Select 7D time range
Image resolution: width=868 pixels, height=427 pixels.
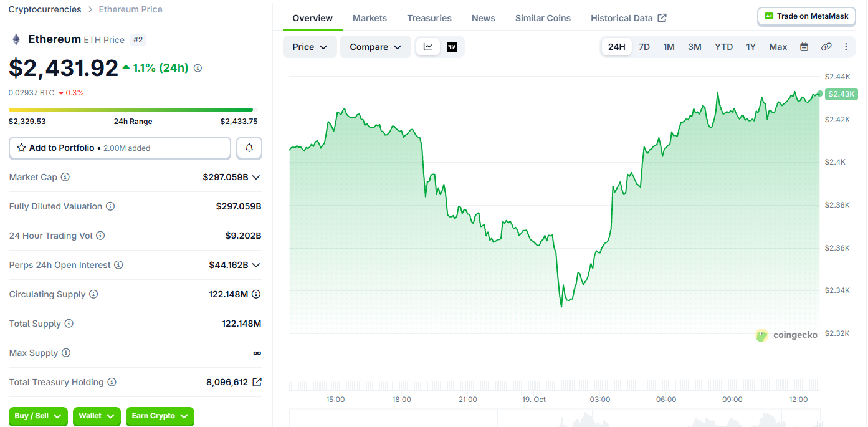[x=644, y=47]
